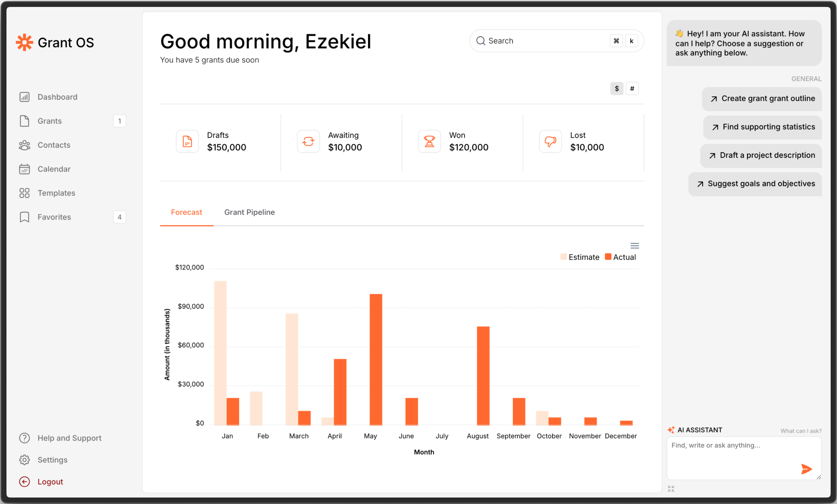Open Contacts via the people icon
Viewport: 837px width, 504px height.
(25, 145)
